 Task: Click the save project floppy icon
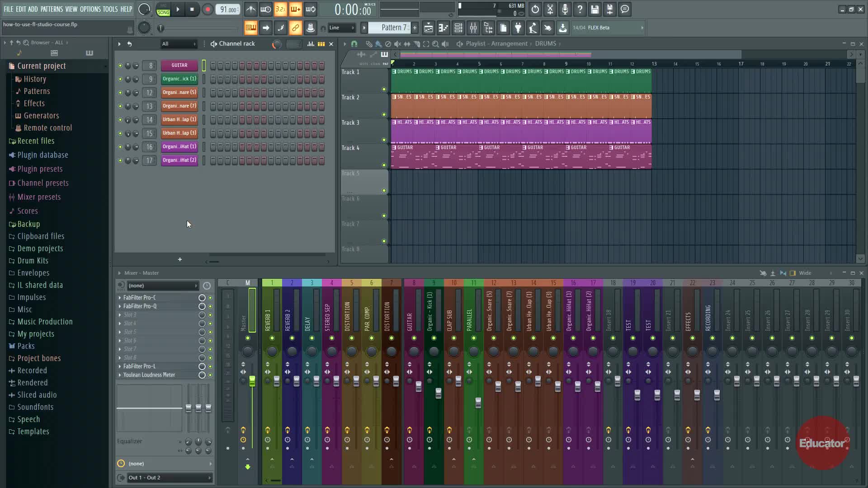tap(595, 9)
